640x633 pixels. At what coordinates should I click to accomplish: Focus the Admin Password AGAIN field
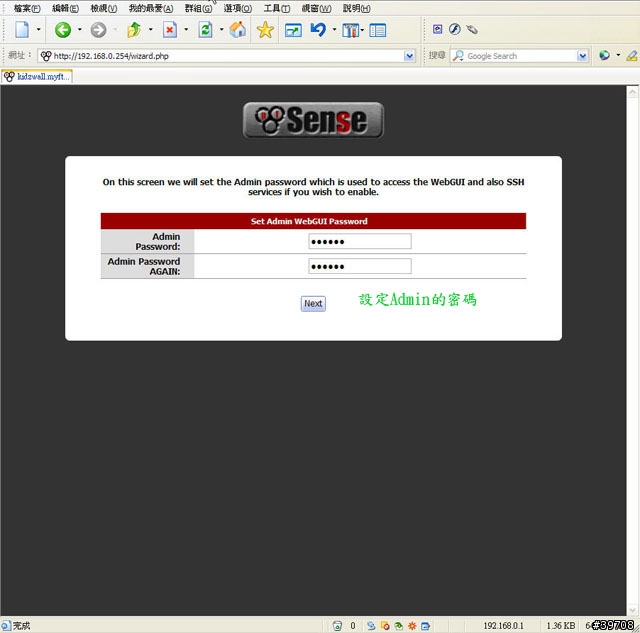[360, 266]
